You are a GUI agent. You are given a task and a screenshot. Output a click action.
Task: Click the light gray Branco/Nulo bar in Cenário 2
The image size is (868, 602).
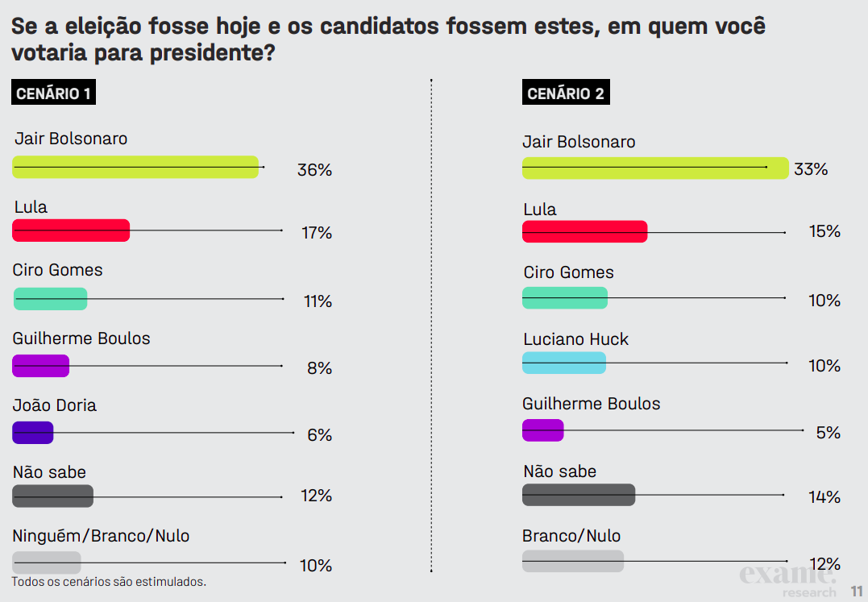[x=572, y=561]
